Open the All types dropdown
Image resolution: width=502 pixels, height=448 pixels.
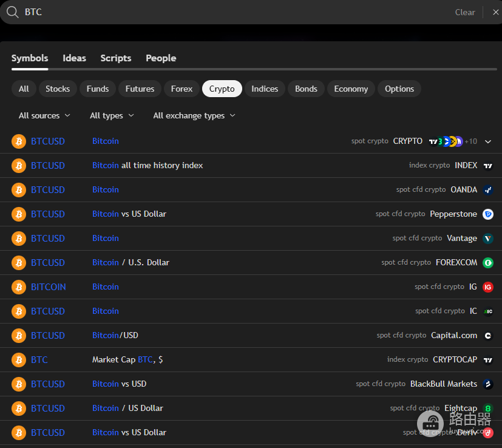click(112, 115)
